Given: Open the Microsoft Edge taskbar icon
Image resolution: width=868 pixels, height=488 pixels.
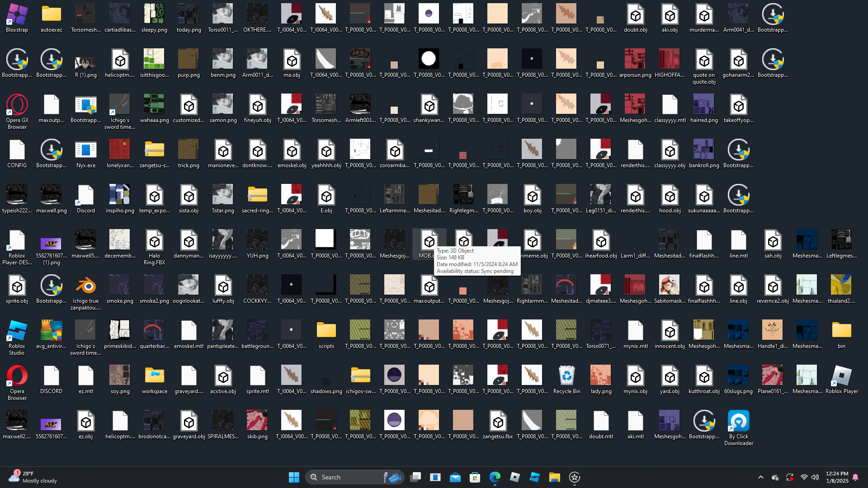Looking at the screenshot, I should tap(495, 477).
